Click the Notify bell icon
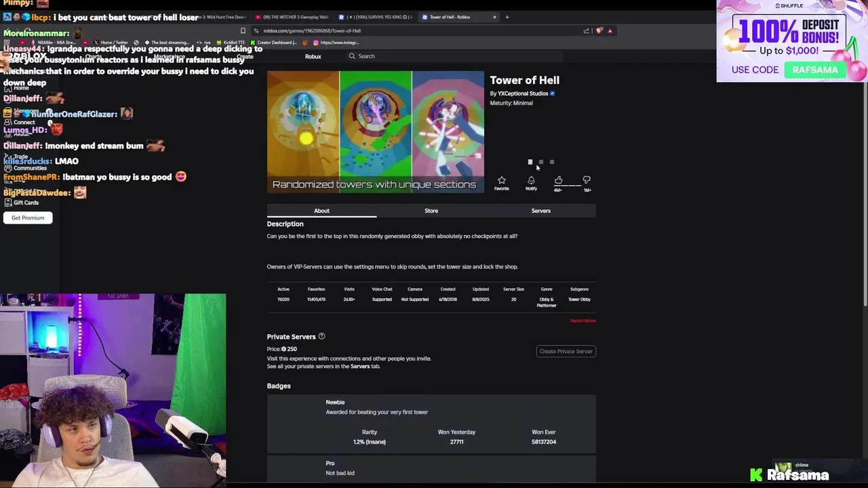 (531, 180)
